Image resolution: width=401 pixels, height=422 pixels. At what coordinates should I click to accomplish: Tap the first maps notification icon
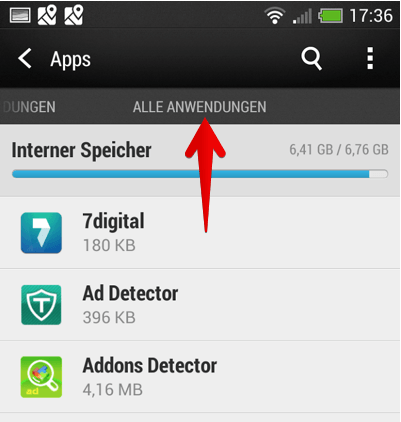(47, 15)
